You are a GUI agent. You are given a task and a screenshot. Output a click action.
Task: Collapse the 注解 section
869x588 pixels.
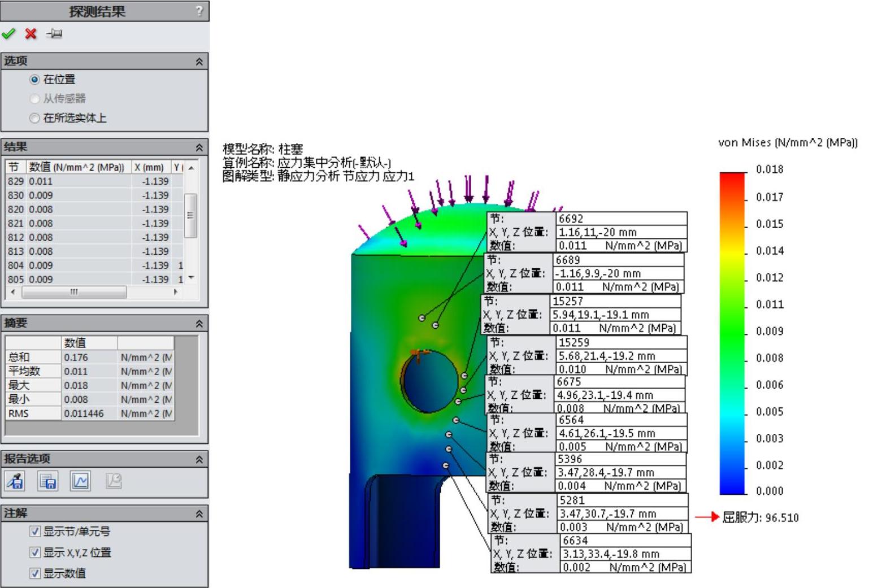[199, 514]
